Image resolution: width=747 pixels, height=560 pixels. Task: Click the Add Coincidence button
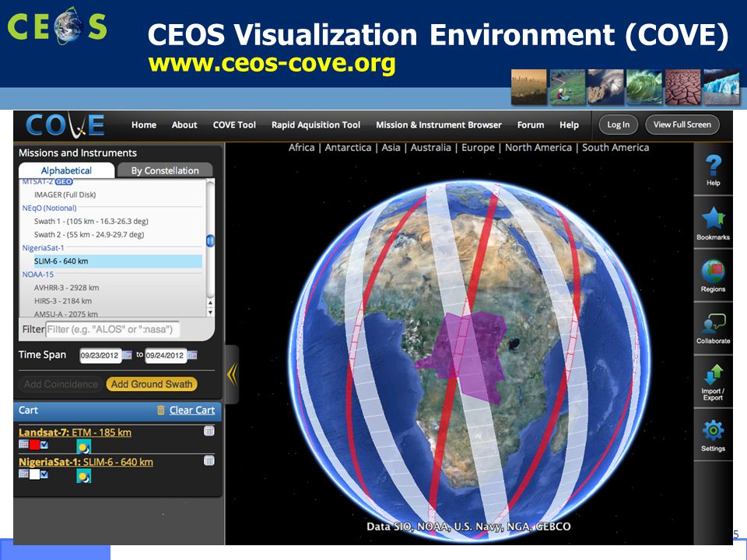(x=61, y=384)
